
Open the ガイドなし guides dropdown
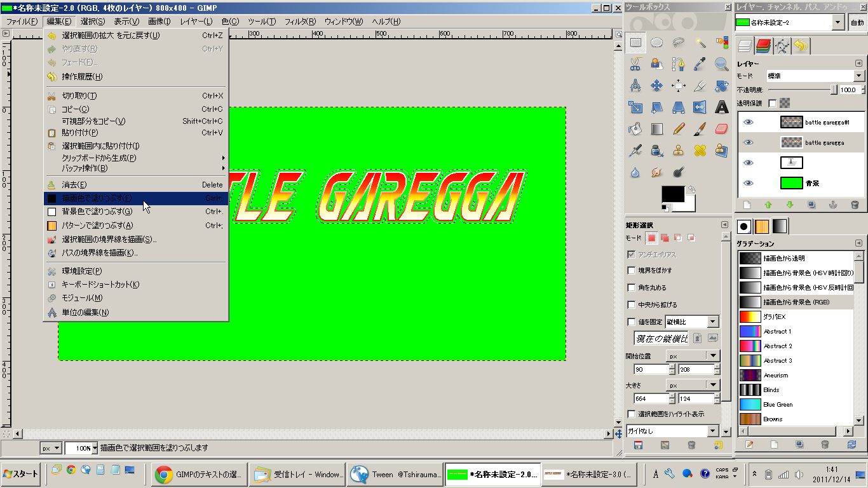point(672,431)
